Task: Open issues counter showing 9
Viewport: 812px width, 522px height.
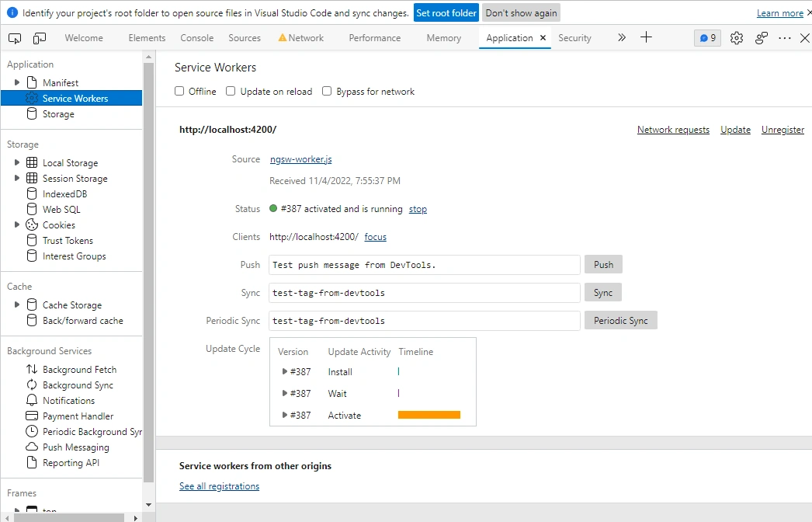Action: pos(707,38)
